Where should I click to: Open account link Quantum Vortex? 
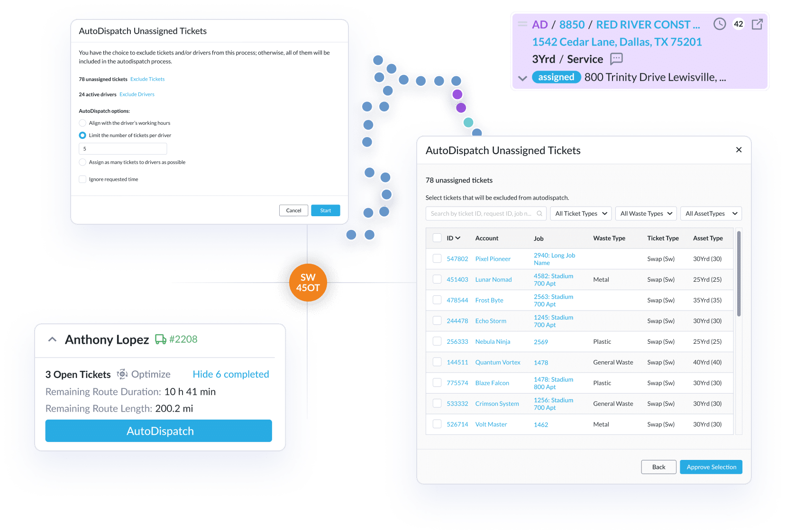[498, 362]
